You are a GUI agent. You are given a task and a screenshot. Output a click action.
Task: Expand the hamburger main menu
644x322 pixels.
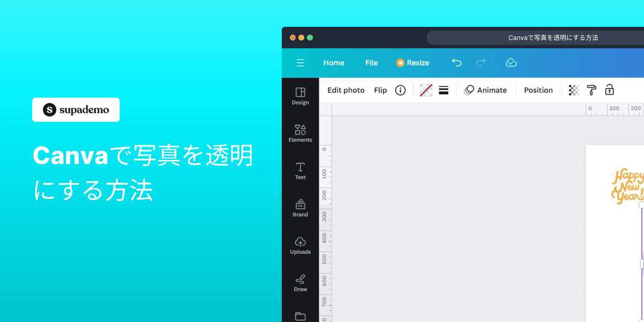[x=300, y=63]
